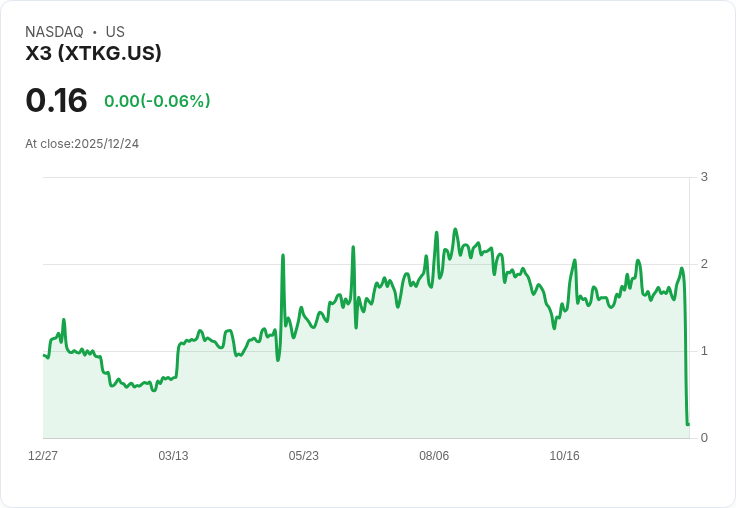Click the 0 value on the y-axis
This screenshot has width=736, height=508.
tap(705, 438)
